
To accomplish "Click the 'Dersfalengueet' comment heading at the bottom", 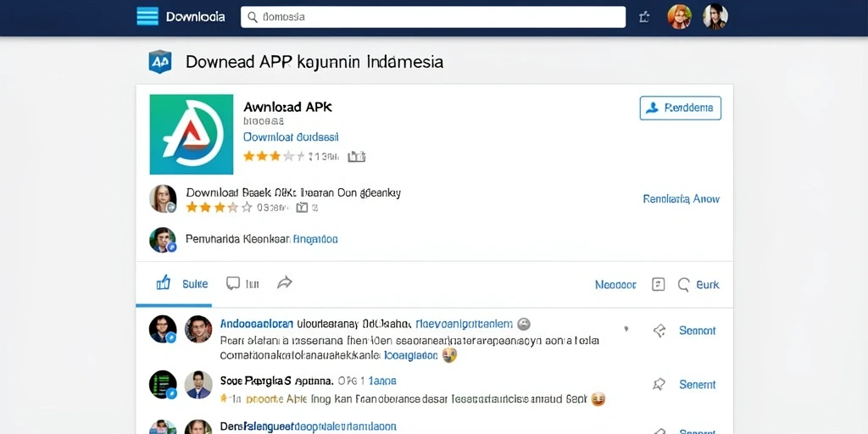I will pyautogui.click(x=308, y=427).
